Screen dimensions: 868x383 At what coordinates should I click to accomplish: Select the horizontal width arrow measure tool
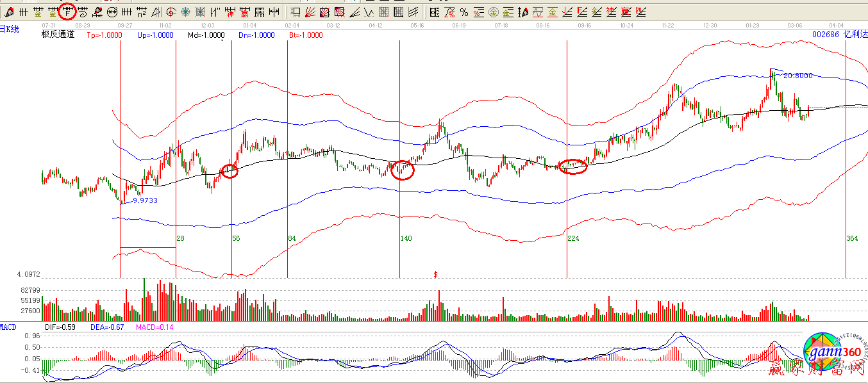(x=274, y=11)
